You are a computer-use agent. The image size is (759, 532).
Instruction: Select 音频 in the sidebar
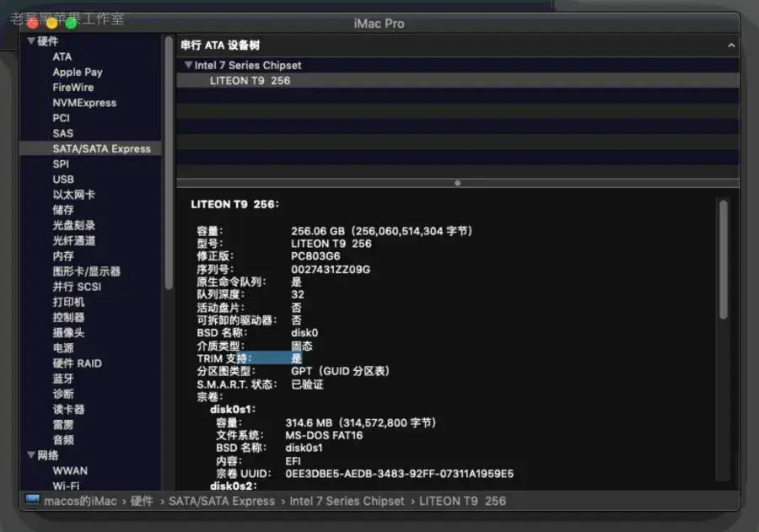tap(63, 440)
